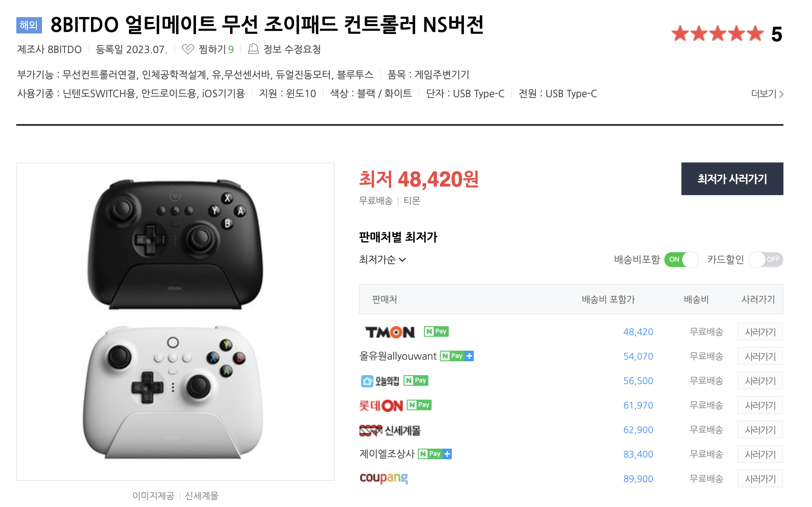This screenshot has height=507, width=812.
Task: Expand product specs with 더보기
Action: coord(767,94)
